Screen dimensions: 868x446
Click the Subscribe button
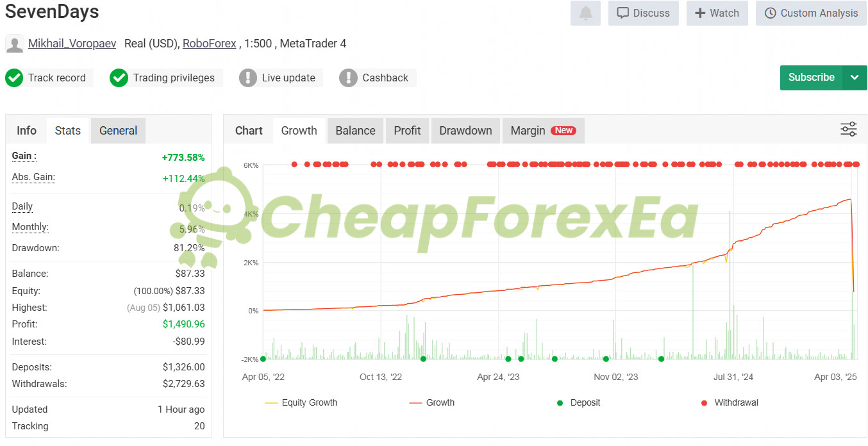811,78
